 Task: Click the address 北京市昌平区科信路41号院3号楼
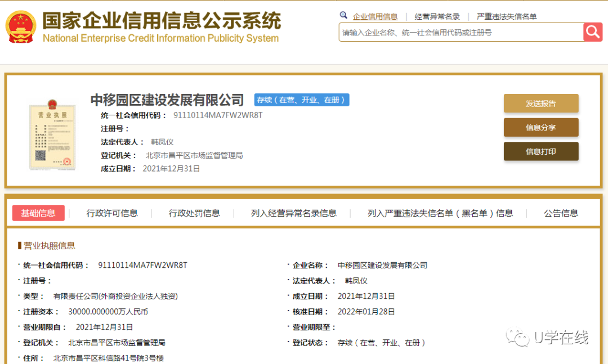click(x=108, y=358)
